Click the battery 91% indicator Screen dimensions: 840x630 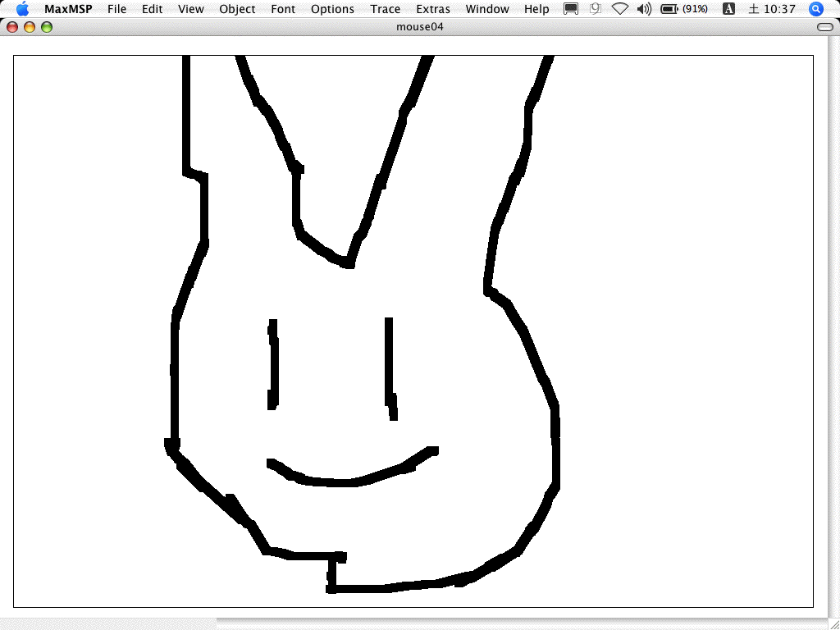684,8
